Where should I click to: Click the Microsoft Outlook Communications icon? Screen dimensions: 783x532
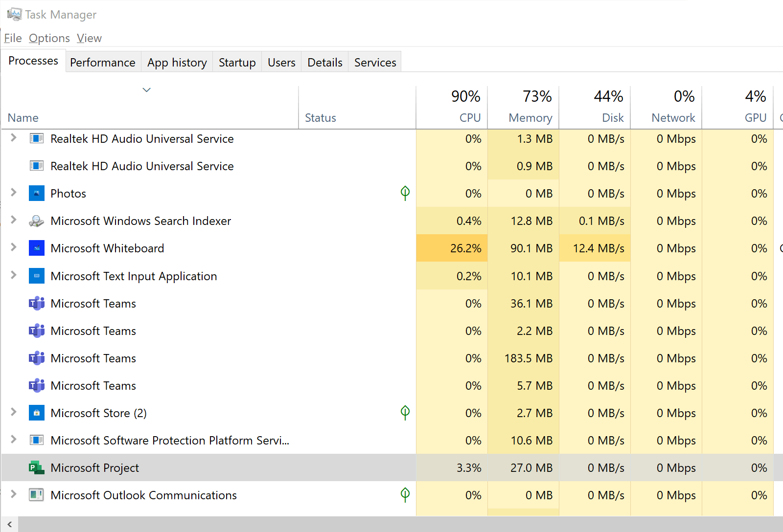click(37, 495)
